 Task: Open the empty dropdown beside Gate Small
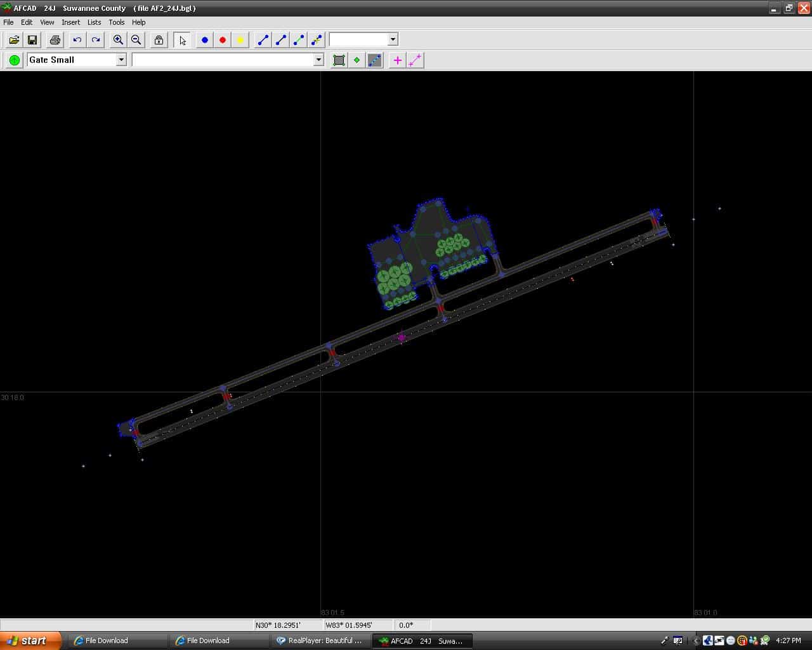(x=318, y=60)
